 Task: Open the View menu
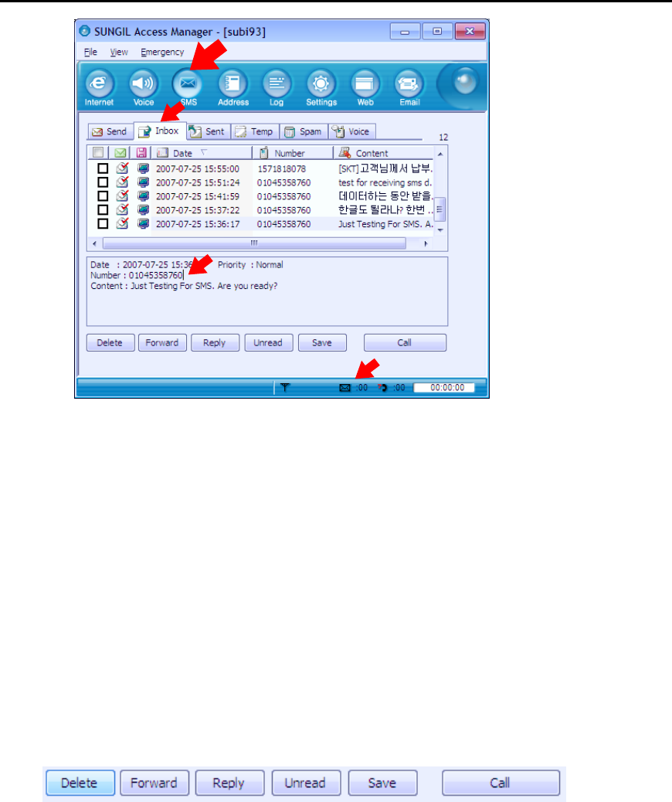point(119,53)
